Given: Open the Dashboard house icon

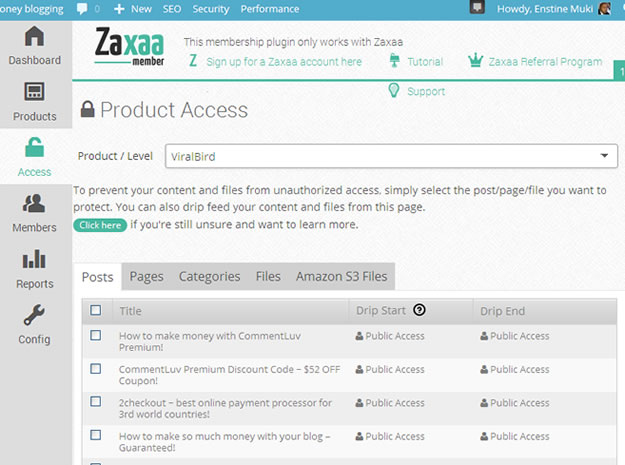Looking at the screenshot, I should click(34, 36).
